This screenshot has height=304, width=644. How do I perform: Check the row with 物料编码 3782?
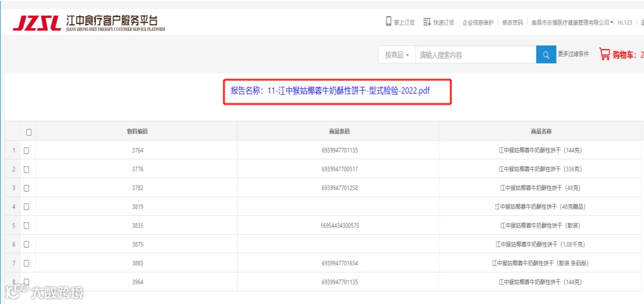26,188
